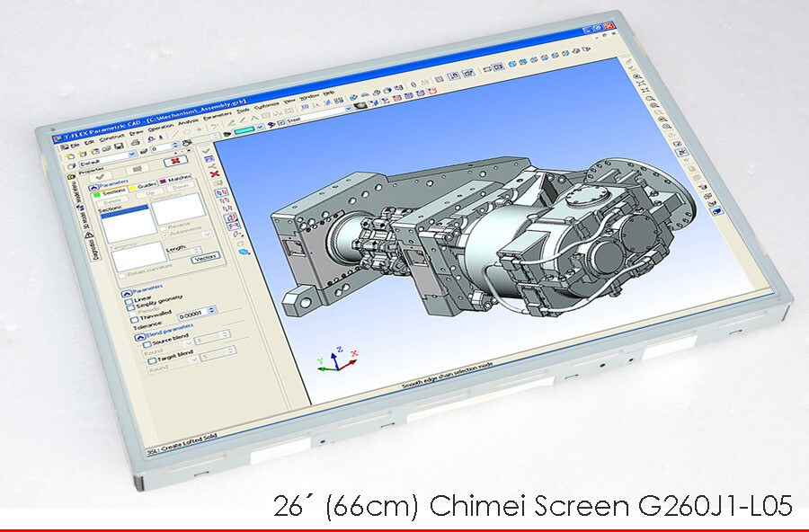The height and width of the screenshot is (532, 809).
Task: Click the Down button in Sections panel
Action: [x=181, y=187]
